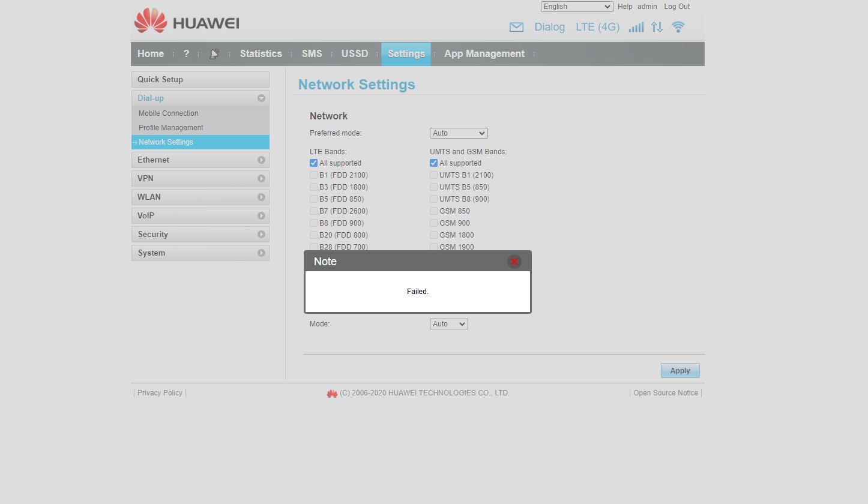Open the Open Source Notice link
Screen dimensions: 868x504
[x=666, y=393]
